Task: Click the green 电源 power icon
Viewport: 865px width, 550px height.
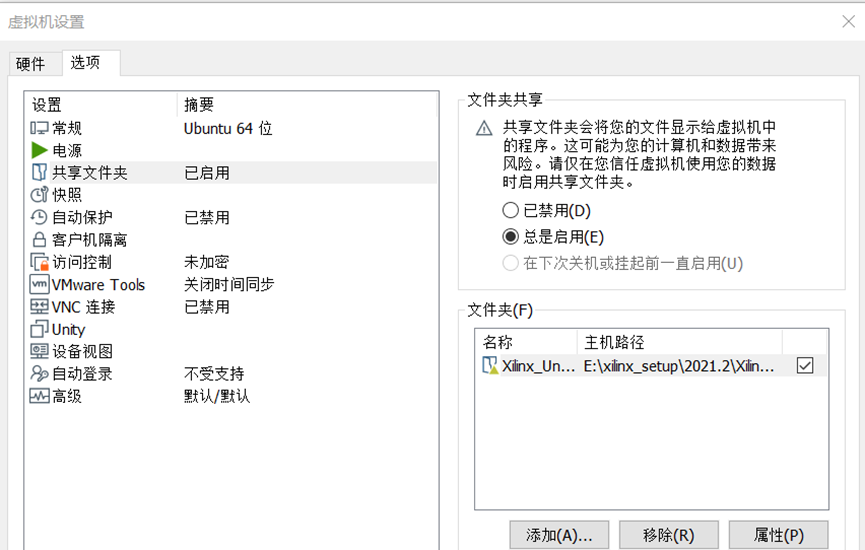Action: coord(39,150)
